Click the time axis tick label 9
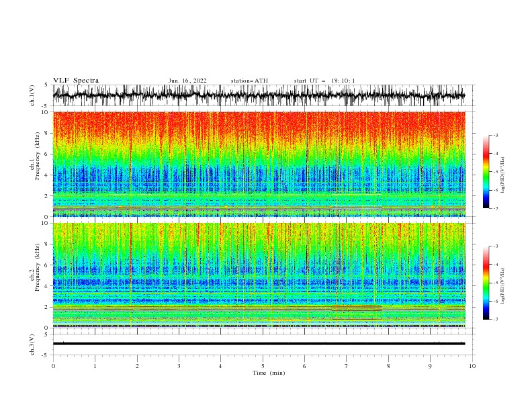The height and width of the screenshot is (411, 532). pyautogui.click(x=430, y=366)
